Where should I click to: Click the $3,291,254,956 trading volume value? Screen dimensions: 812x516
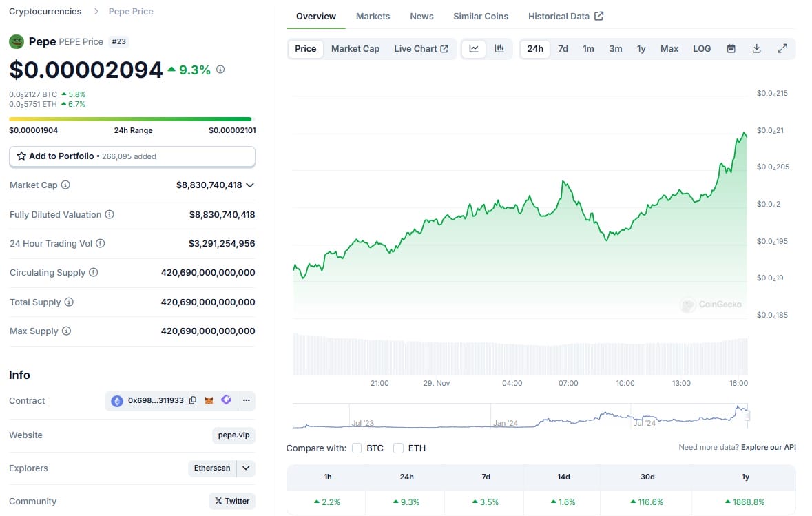222,243
